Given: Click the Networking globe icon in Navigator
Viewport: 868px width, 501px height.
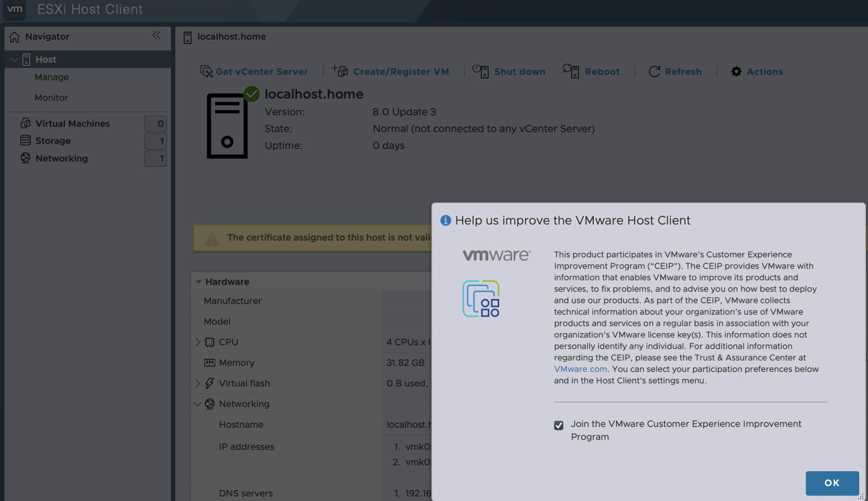Looking at the screenshot, I should 25,158.
